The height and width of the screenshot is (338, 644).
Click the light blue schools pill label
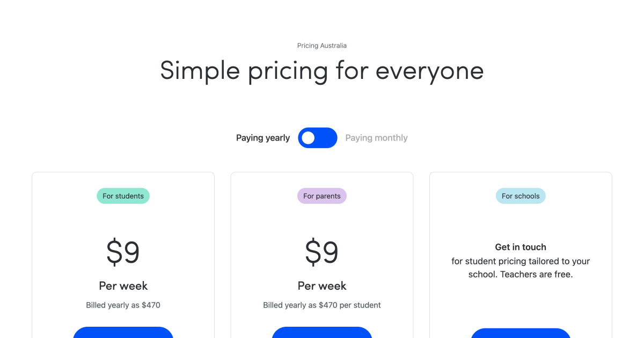521,196
